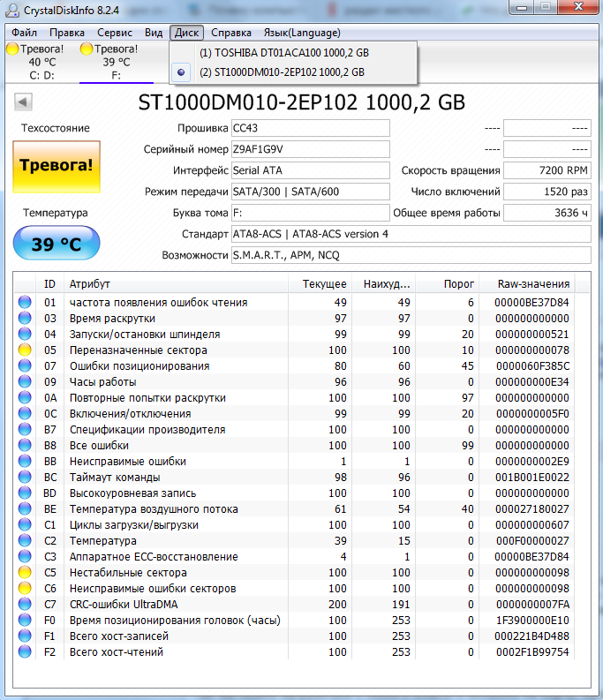Click yellow alert icon of disk C: D:
This screenshot has height=700, width=603.
[x=11, y=49]
